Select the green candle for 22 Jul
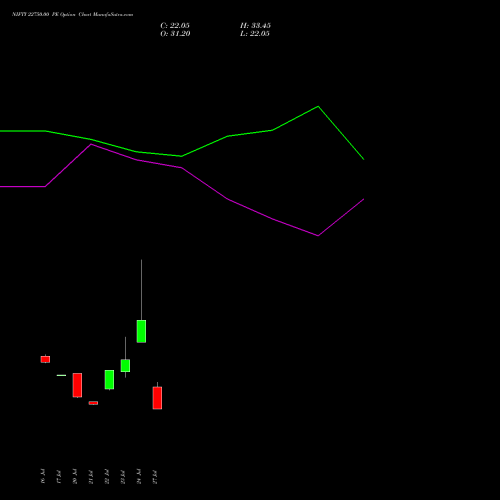Screen dimensions: 500x500 point(109,380)
